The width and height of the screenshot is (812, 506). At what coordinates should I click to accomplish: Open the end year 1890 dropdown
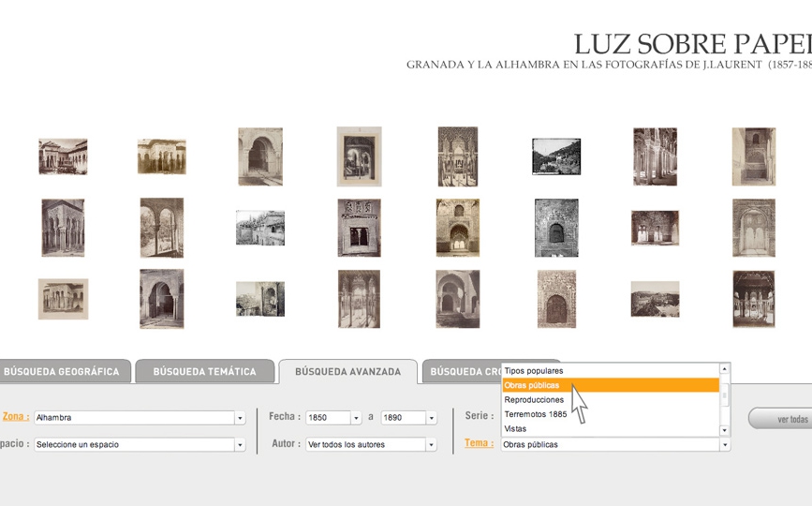(x=431, y=418)
